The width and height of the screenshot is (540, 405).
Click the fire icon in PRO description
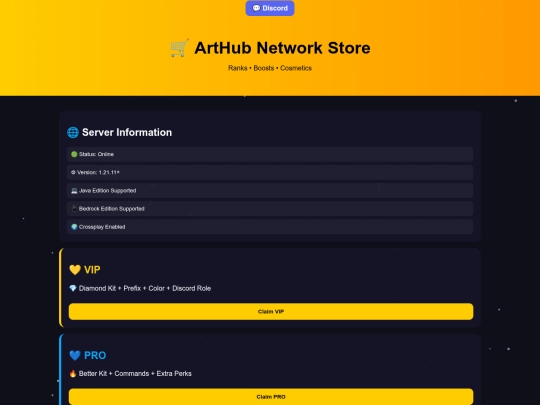73,373
